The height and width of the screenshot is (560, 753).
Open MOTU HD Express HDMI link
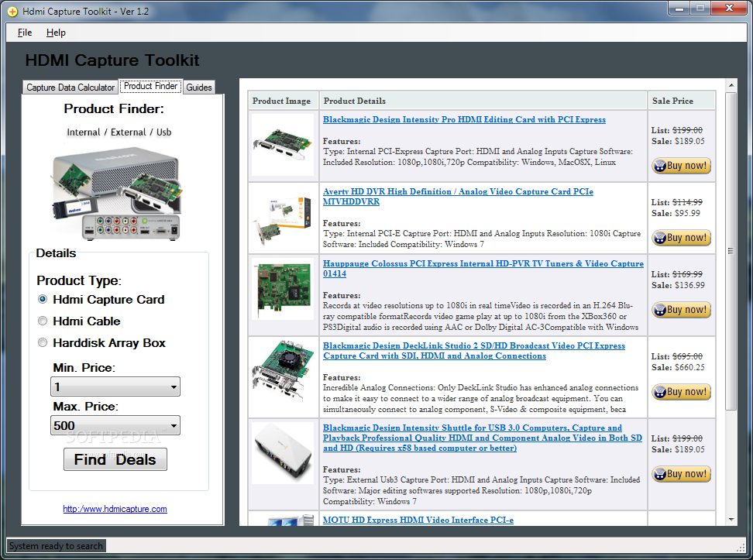click(418, 520)
